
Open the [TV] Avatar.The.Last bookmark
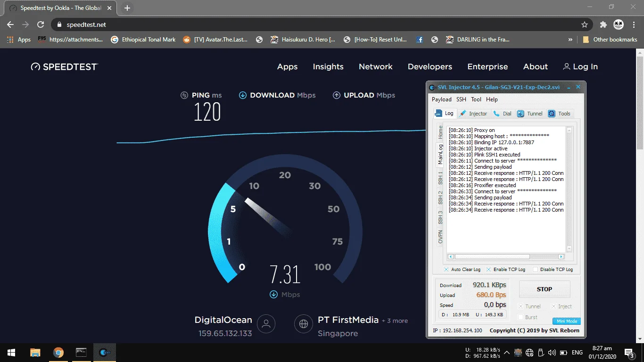(x=215, y=40)
